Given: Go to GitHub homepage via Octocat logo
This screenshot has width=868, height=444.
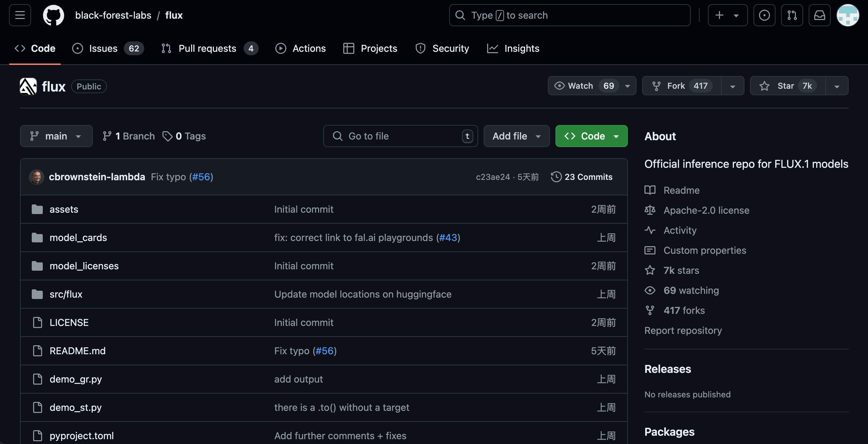Looking at the screenshot, I should click(53, 15).
